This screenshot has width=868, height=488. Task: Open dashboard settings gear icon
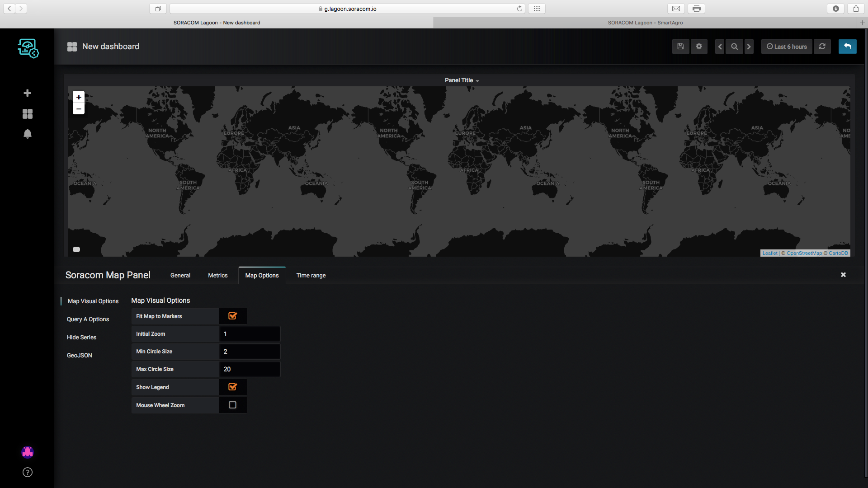coord(699,47)
